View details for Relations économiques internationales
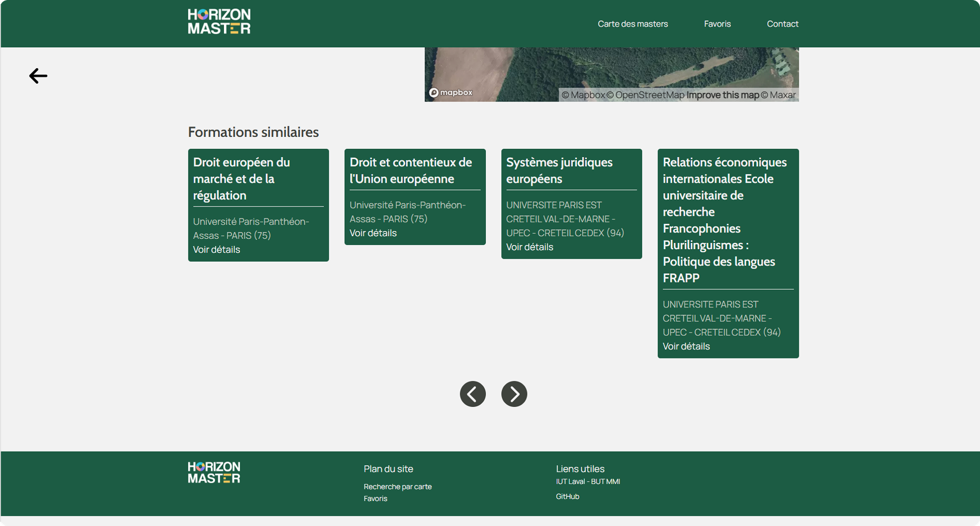This screenshot has height=526, width=980. point(686,347)
